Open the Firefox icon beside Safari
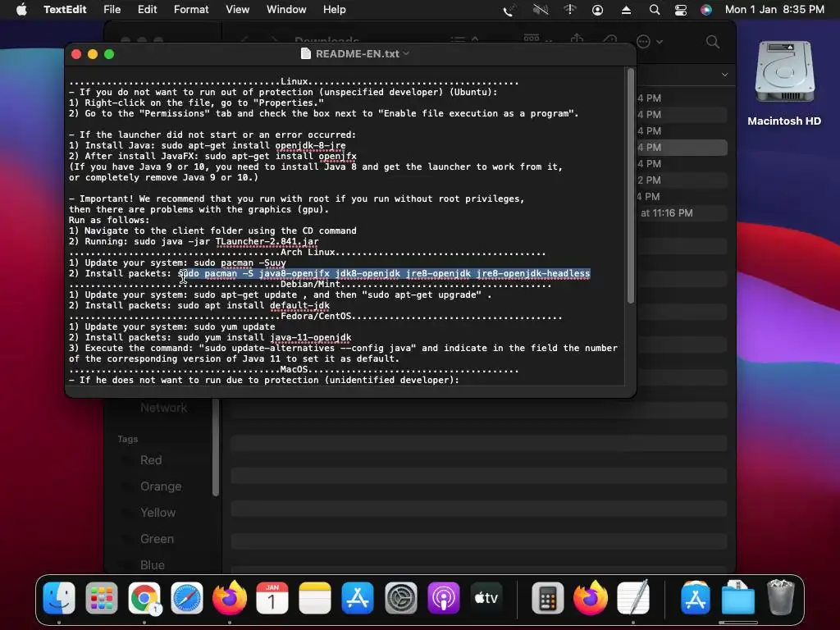The image size is (840, 630). tap(230, 598)
